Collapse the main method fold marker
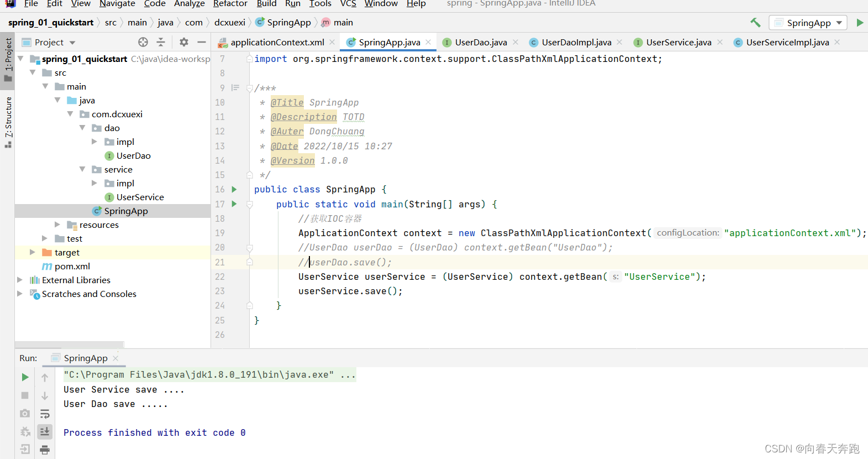The width and height of the screenshot is (868, 459). (x=250, y=204)
